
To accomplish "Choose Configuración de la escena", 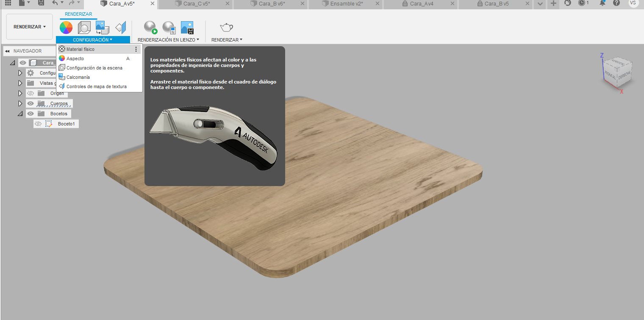I will (99, 68).
